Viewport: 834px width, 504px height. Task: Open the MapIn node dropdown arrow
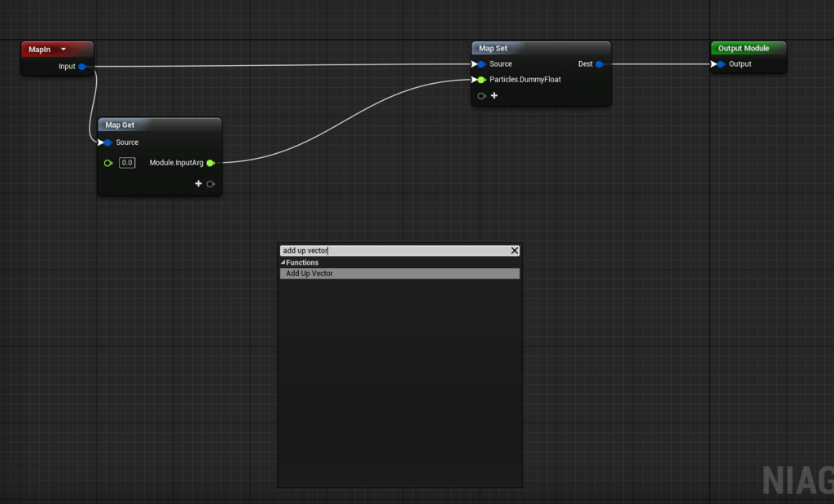64,50
